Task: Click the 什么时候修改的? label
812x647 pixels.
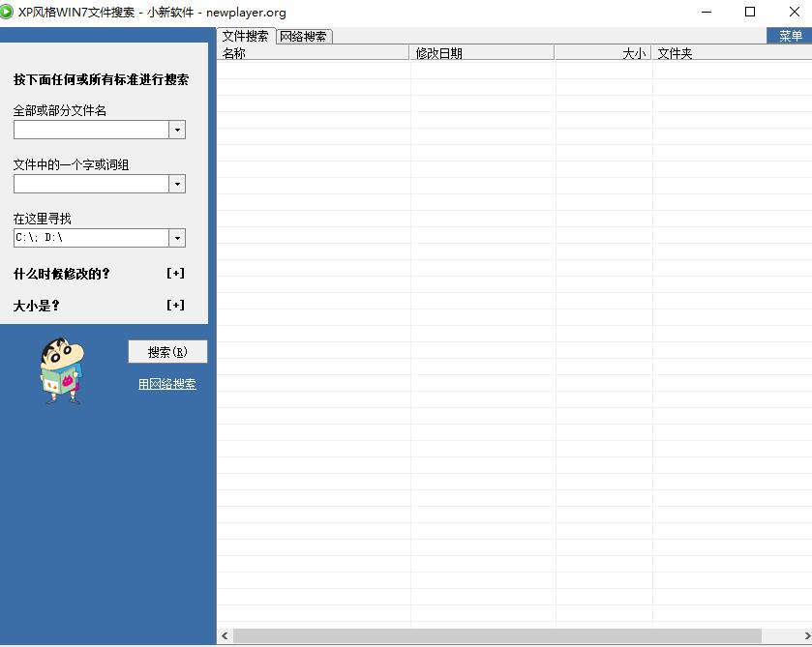Action: coord(62,274)
